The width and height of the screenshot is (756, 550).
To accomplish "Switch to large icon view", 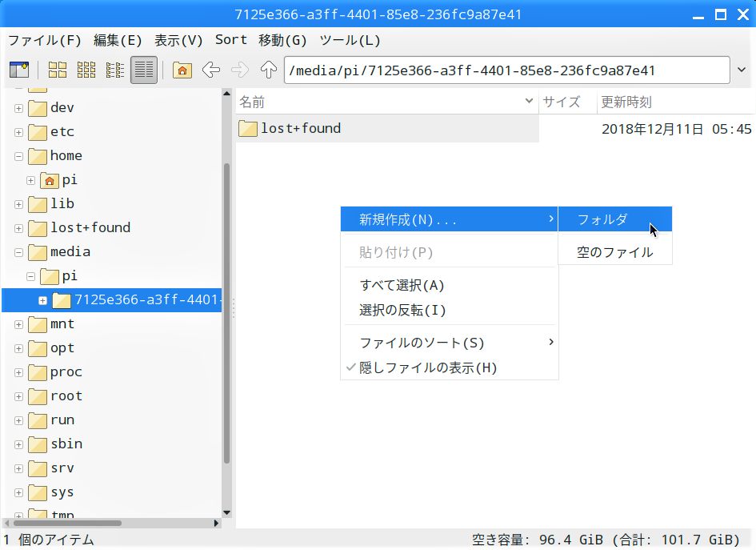I will click(58, 70).
